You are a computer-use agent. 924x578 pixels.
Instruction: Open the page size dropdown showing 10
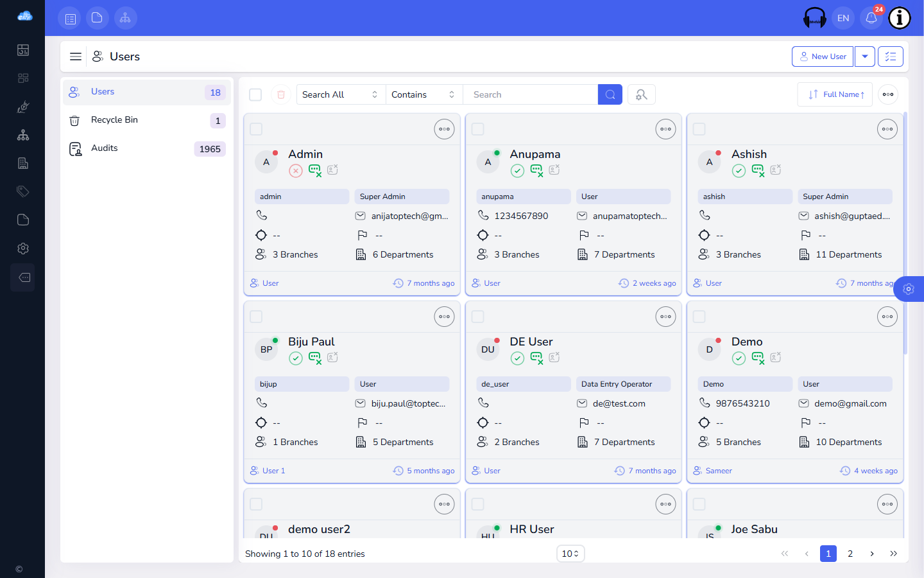tap(570, 554)
